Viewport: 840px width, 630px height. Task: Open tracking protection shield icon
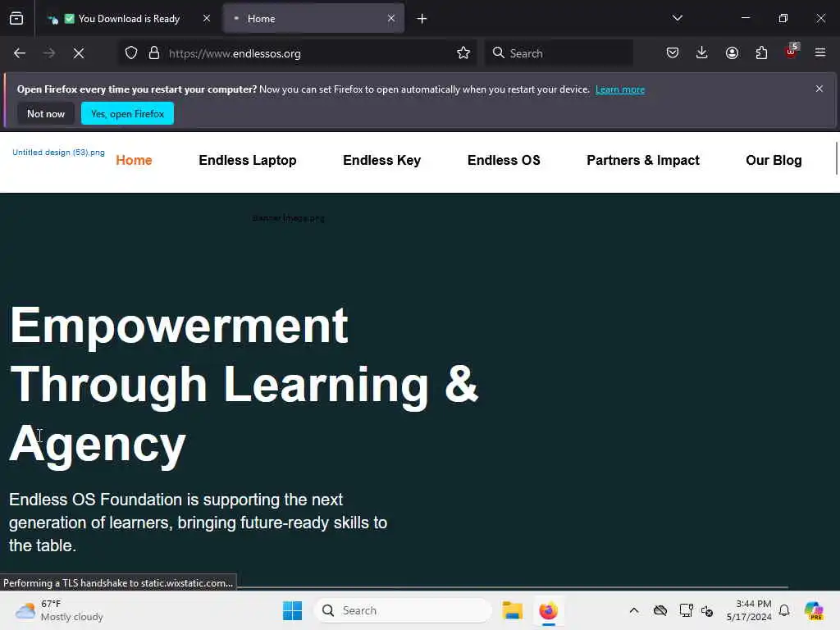131,53
